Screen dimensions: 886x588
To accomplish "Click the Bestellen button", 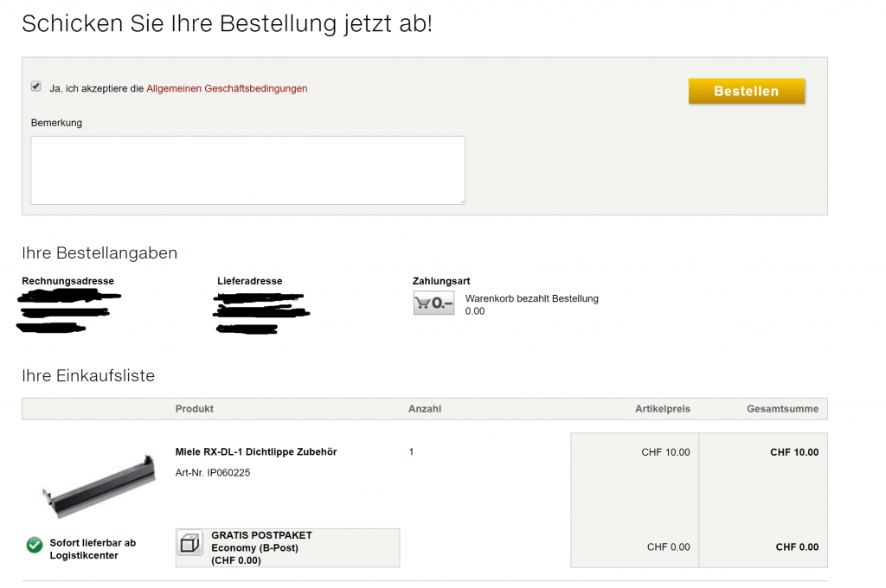I will click(x=746, y=90).
